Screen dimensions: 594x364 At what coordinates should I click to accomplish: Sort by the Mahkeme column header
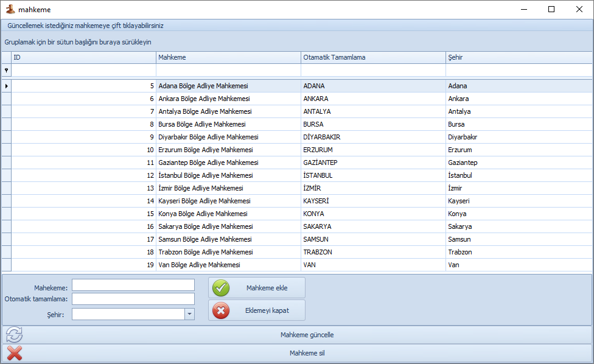[228, 57]
